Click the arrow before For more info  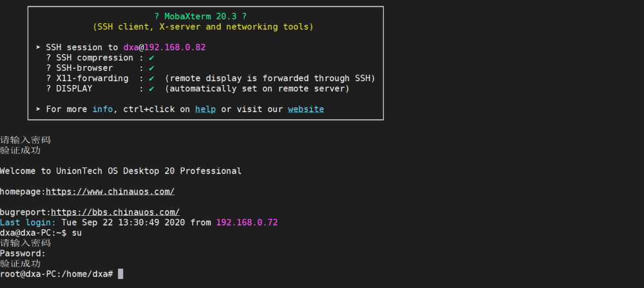pos(38,110)
